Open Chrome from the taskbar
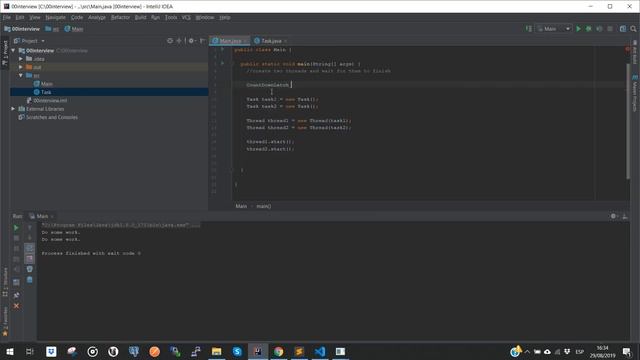The image size is (640, 360). coord(278,351)
